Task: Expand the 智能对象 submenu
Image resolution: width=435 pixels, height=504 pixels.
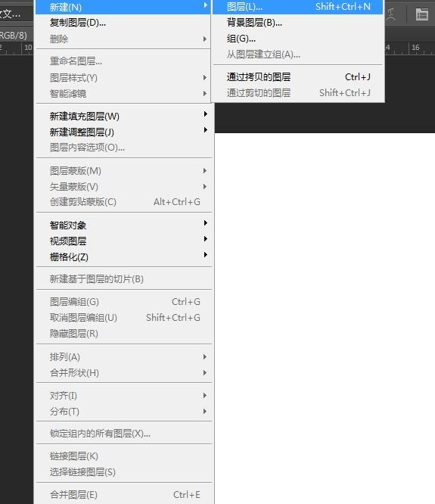Action: pyautogui.click(x=123, y=225)
